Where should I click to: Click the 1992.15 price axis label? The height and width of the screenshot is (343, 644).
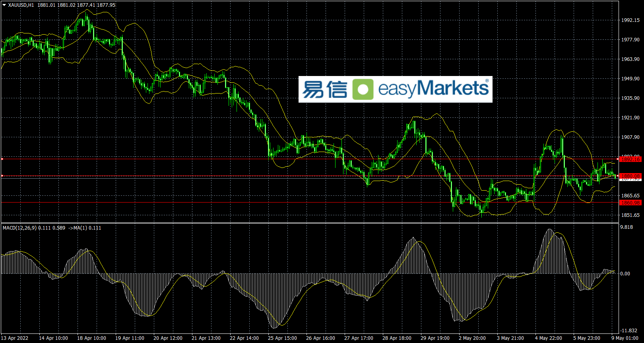coord(630,20)
